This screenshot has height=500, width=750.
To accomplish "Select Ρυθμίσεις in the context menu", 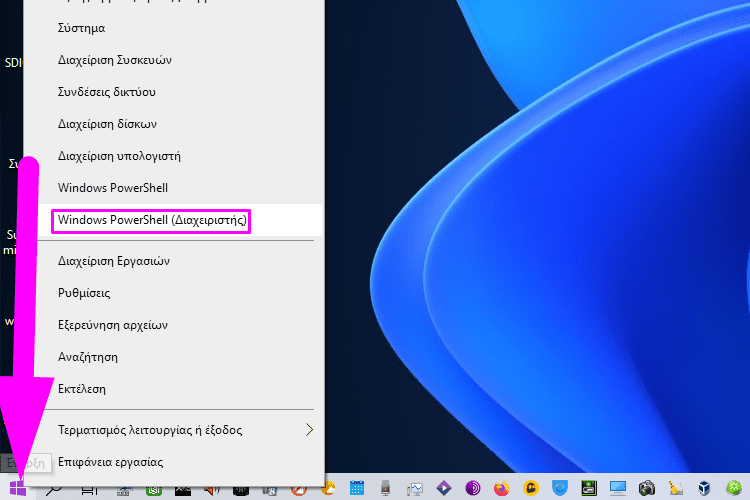I will 174,293.
